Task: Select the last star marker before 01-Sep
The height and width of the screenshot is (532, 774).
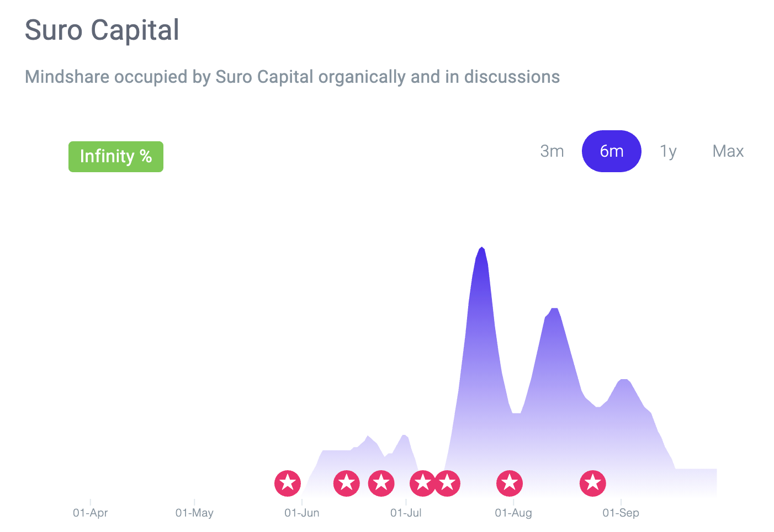Action: click(x=593, y=484)
